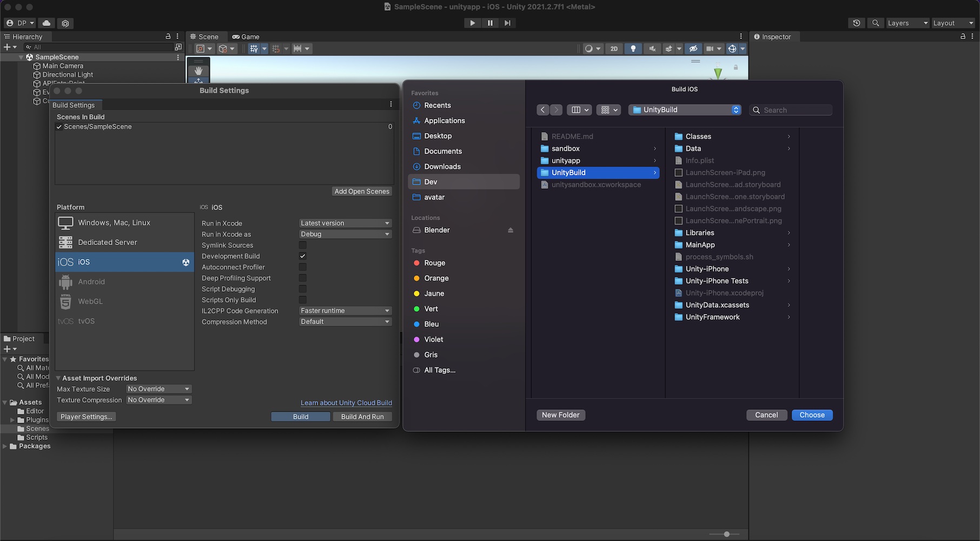The height and width of the screenshot is (541, 980).
Task: Lock the Hierarchy panel
Action: click(x=168, y=36)
